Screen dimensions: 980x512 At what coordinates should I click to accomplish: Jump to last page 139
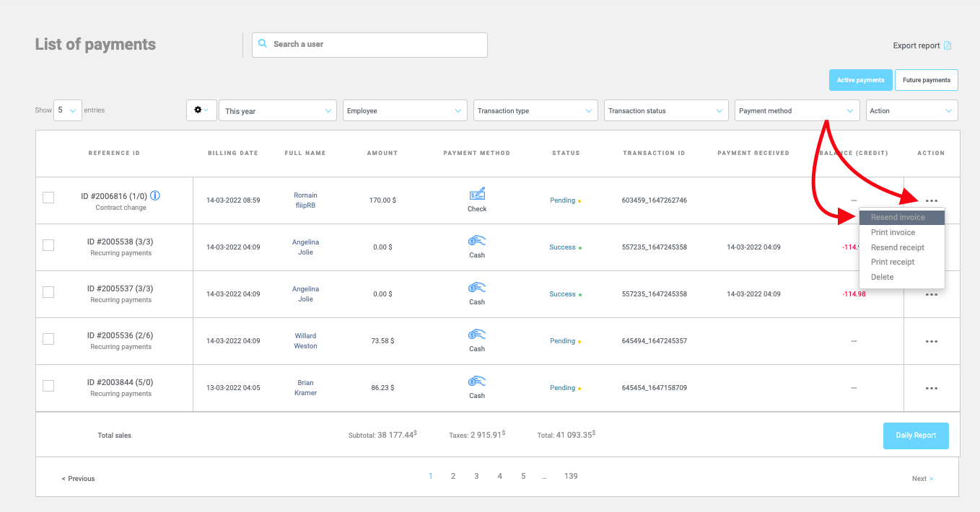point(571,476)
